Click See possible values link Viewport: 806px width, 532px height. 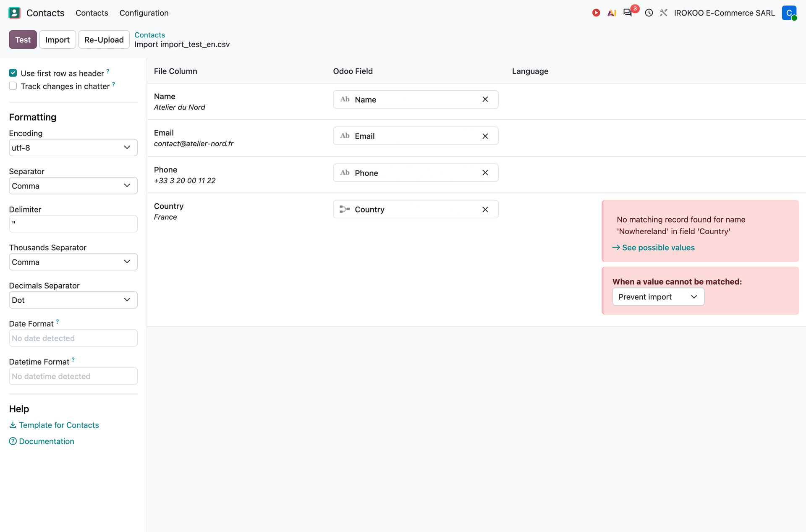coord(653,247)
